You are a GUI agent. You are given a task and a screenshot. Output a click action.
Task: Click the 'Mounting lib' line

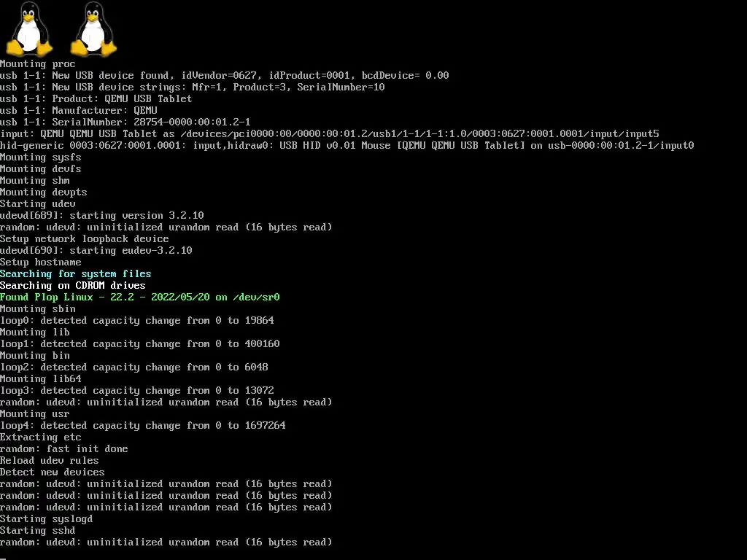pyautogui.click(x=35, y=332)
